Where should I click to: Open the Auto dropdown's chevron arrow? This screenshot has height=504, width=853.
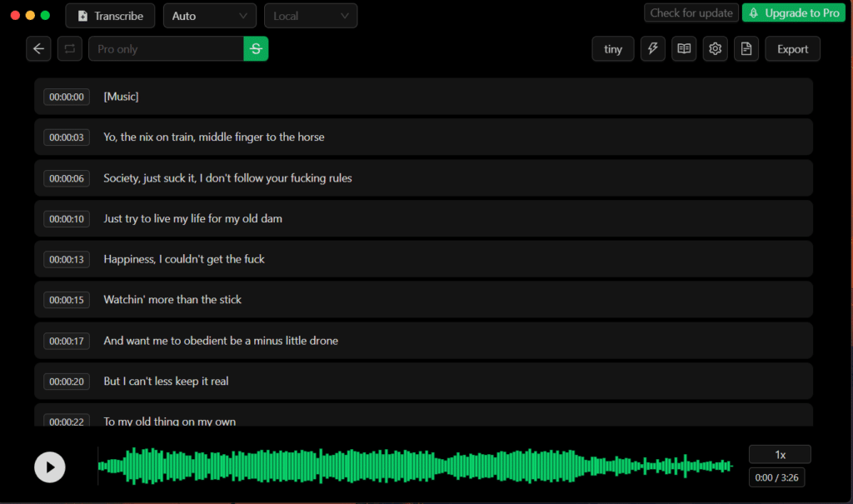242,15
